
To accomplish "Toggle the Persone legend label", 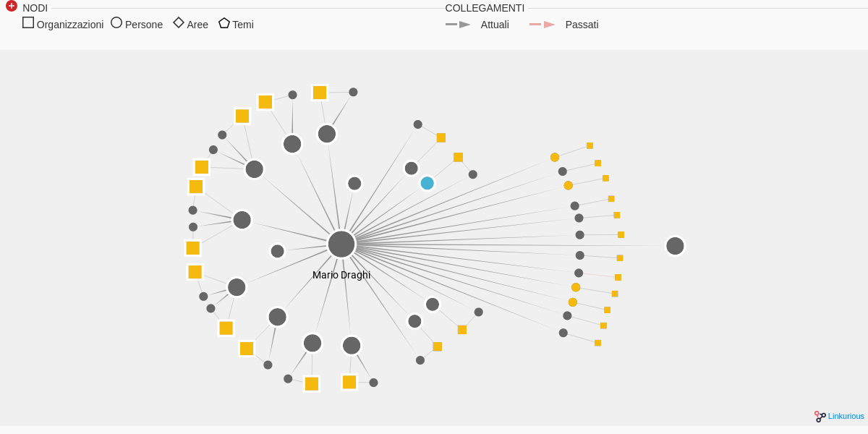I will coord(144,25).
